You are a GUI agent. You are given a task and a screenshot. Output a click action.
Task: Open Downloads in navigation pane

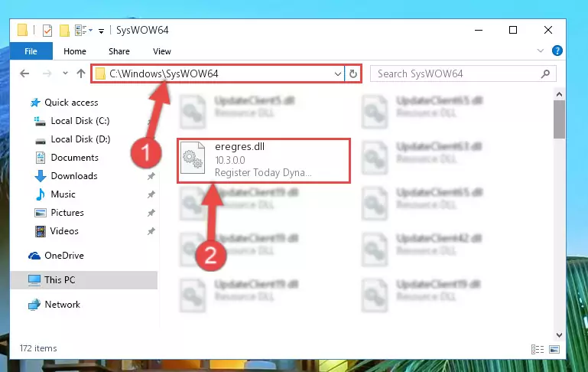pyautogui.click(x=74, y=176)
